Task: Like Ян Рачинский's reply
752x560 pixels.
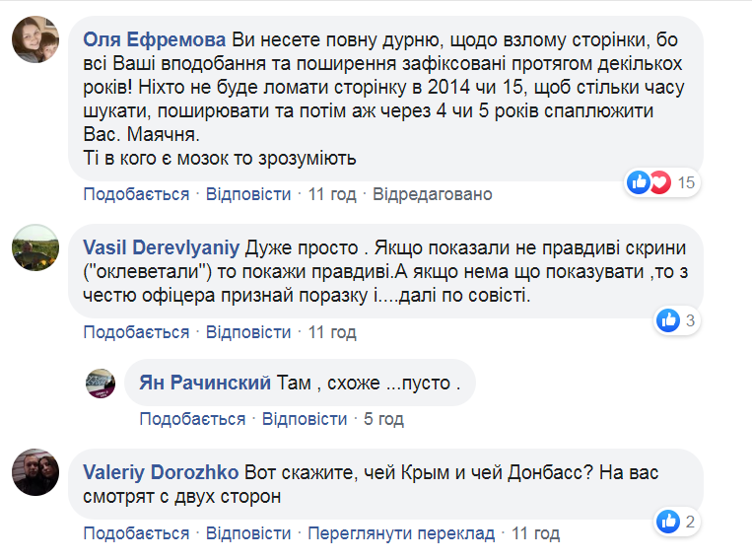Action: pos(192,419)
